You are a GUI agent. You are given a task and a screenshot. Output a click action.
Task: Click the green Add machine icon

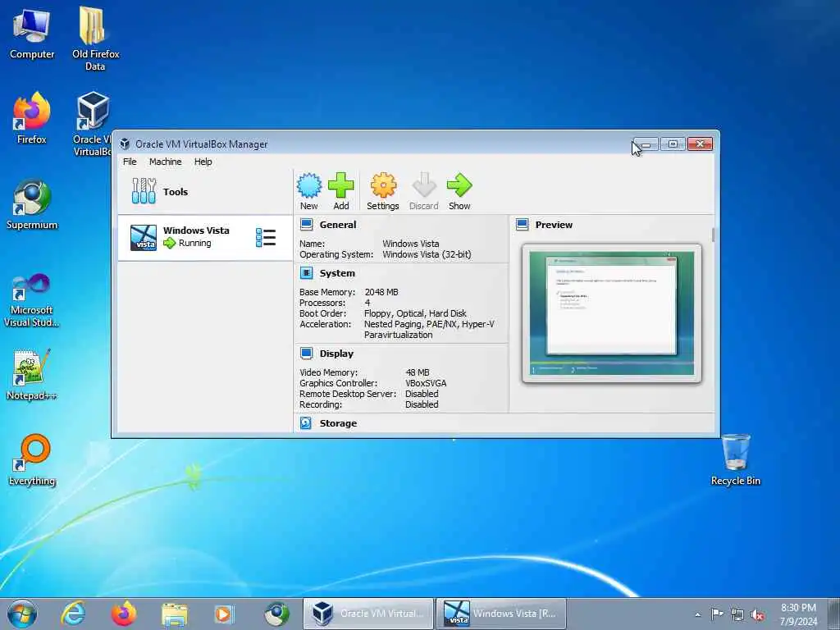pos(340,185)
